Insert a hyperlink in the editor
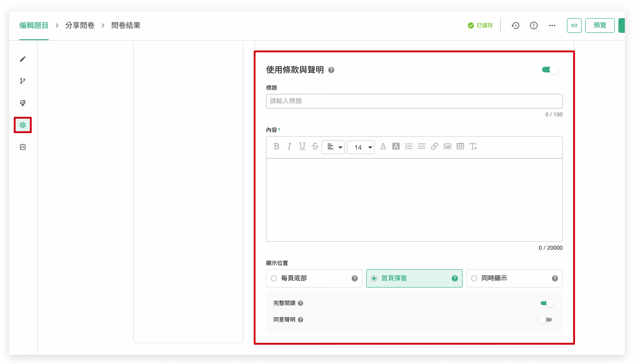The image size is (634, 364). pyautogui.click(x=435, y=146)
